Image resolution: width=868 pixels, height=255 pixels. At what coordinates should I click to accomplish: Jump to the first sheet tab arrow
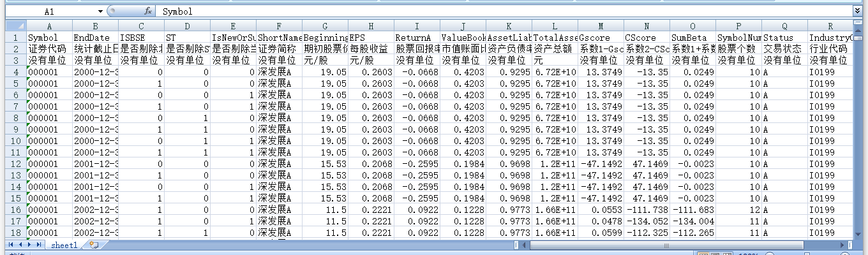[x=11, y=245]
